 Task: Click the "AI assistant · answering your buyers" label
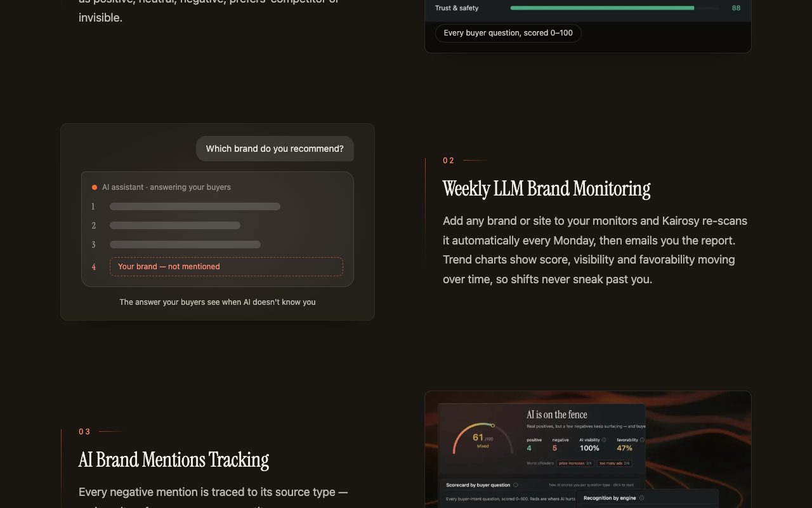(x=166, y=187)
